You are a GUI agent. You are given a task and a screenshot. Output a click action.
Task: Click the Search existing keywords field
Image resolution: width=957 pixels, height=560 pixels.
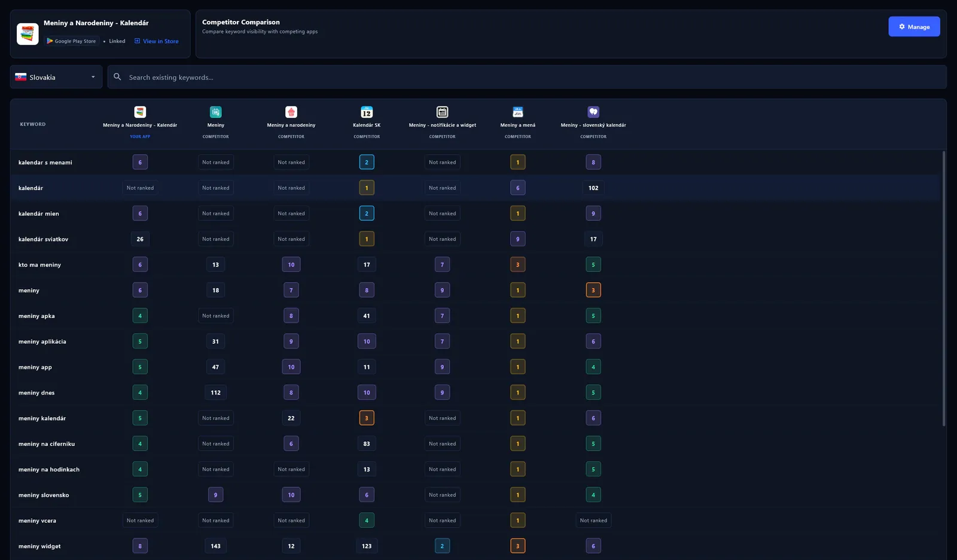(527, 77)
